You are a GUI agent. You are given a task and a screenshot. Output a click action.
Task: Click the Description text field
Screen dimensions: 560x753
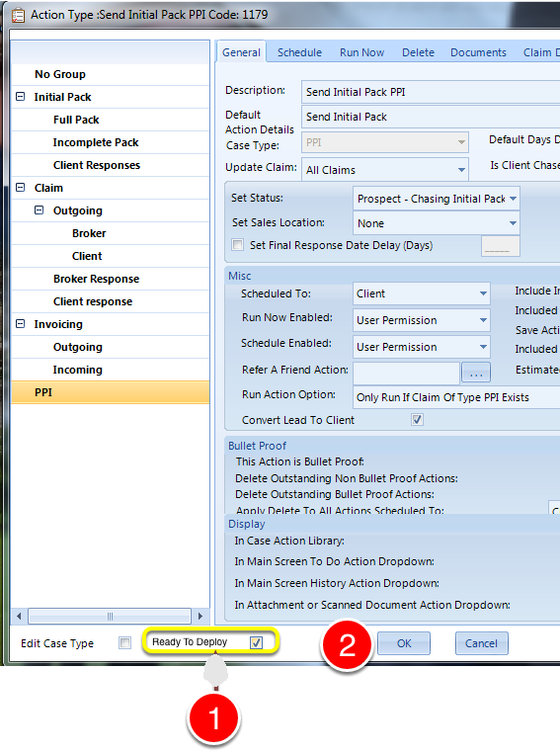pyautogui.click(x=431, y=92)
